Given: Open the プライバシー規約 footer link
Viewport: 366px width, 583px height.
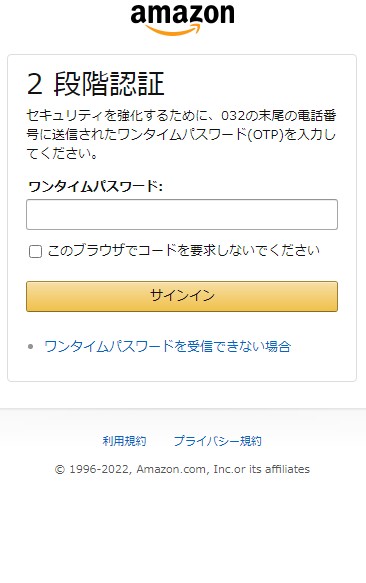Looking at the screenshot, I should (x=218, y=441).
